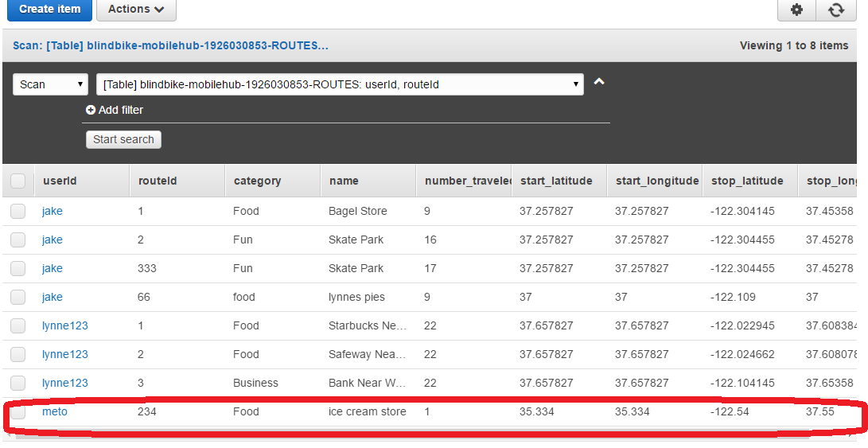868x448 pixels.
Task: Check the box for the Bagel Store row
Action: pyautogui.click(x=18, y=211)
